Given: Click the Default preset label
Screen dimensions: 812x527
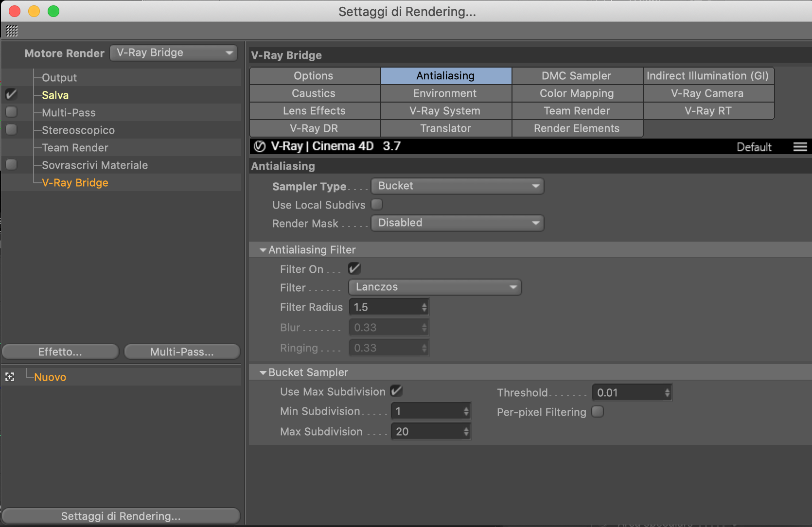Looking at the screenshot, I should pos(754,147).
